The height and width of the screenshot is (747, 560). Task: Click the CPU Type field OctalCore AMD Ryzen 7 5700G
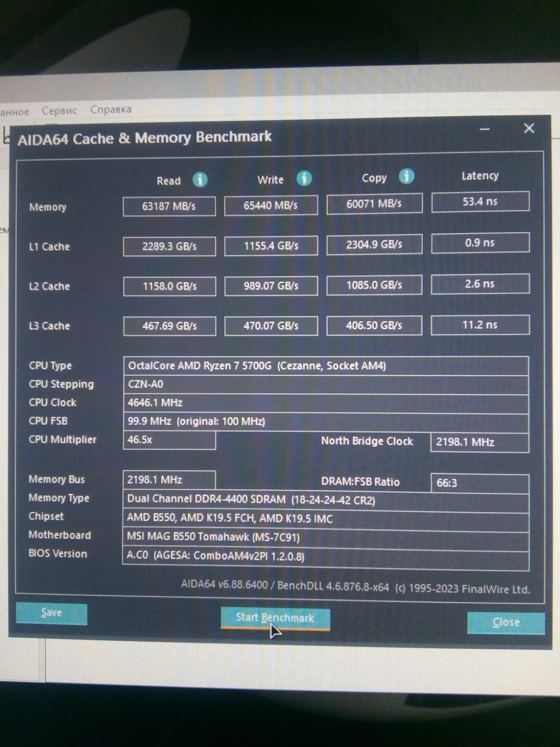(326, 366)
